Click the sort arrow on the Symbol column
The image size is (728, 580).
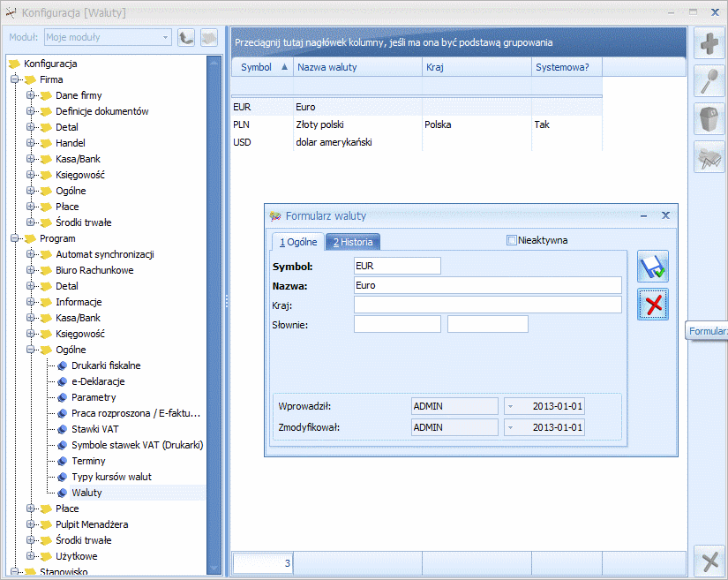[x=285, y=67]
